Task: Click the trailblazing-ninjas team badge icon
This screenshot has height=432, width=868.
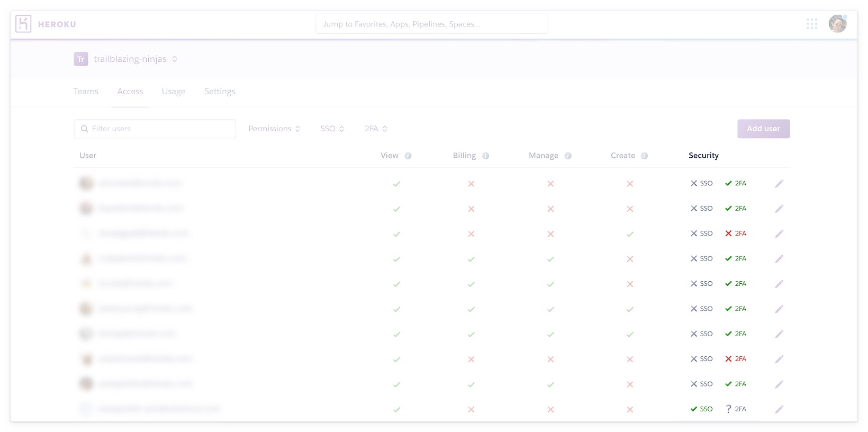Action: (x=80, y=59)
